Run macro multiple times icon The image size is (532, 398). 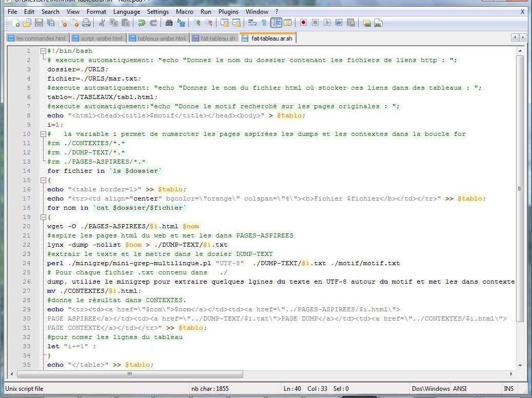(339, 23)
